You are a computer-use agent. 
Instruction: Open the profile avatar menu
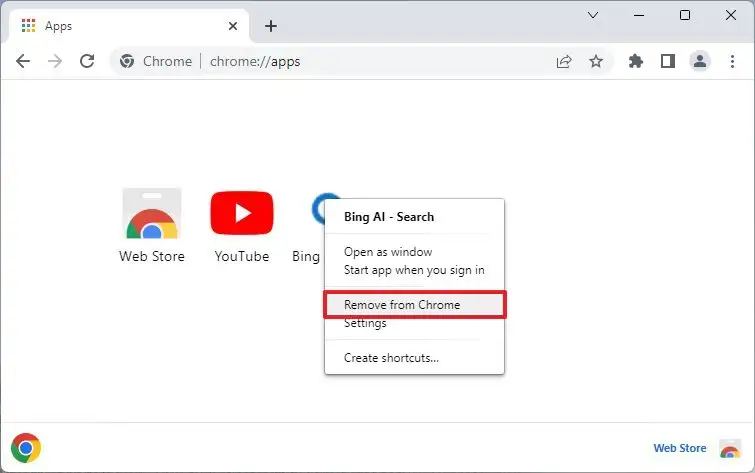tap(700, 61)
